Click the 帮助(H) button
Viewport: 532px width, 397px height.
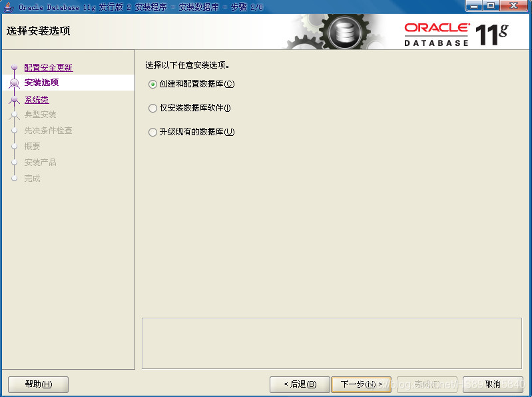coord(39,384)
